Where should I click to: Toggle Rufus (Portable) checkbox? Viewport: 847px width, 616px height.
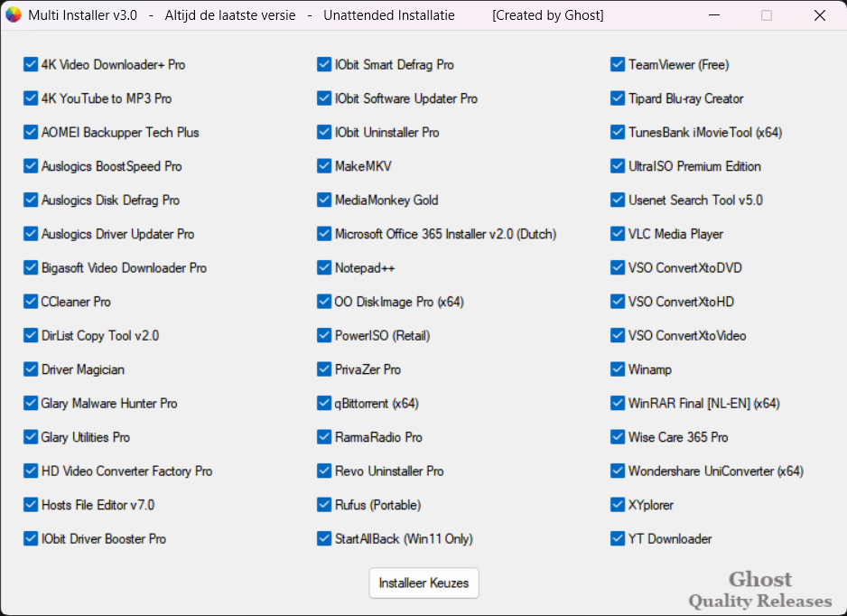click(x=324, y=505)
